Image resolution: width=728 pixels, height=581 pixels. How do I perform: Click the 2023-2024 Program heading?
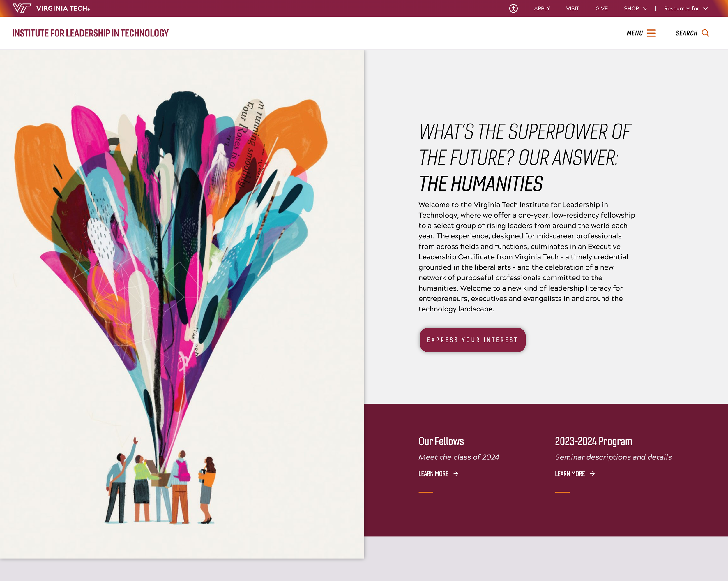click(593, 441)
